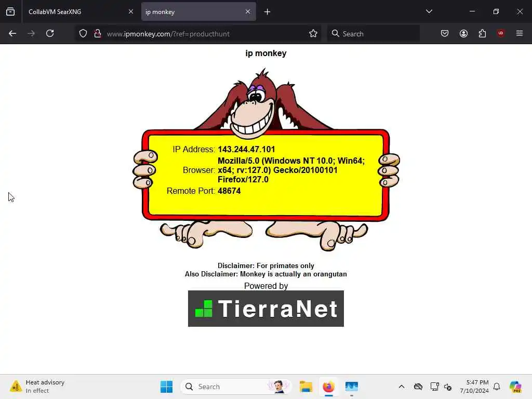Image resolution: width=532 pixels, height=399 pixels.
Task: Open Heat advisory weather widget
Action: pos(37,387)
